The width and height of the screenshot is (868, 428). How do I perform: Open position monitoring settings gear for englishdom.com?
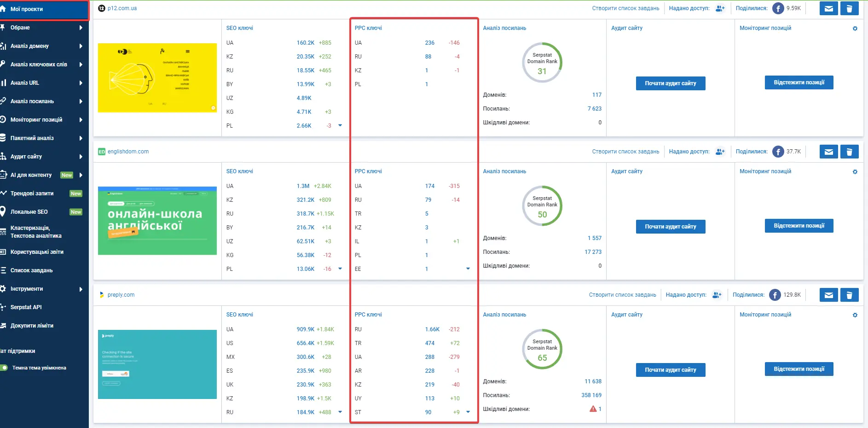pyautogui.click(x=855, y=172)
